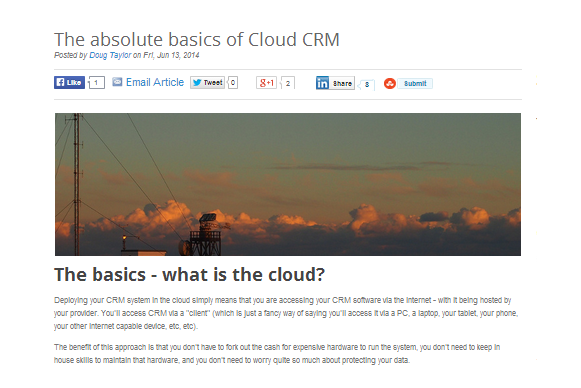The image size is (581, 388).
Task: Click the LinkedIn in logo icon
Action: point(322,83)
